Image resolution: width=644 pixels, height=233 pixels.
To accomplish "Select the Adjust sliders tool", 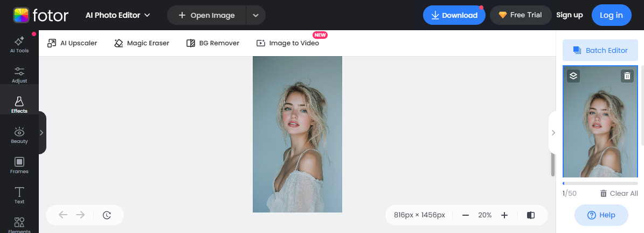I will pos(19,74).
